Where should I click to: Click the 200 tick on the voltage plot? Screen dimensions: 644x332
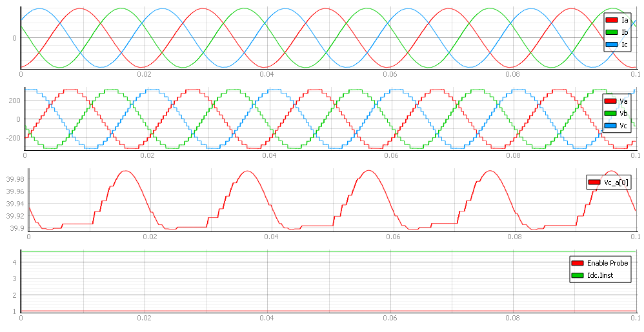(12, 101)
